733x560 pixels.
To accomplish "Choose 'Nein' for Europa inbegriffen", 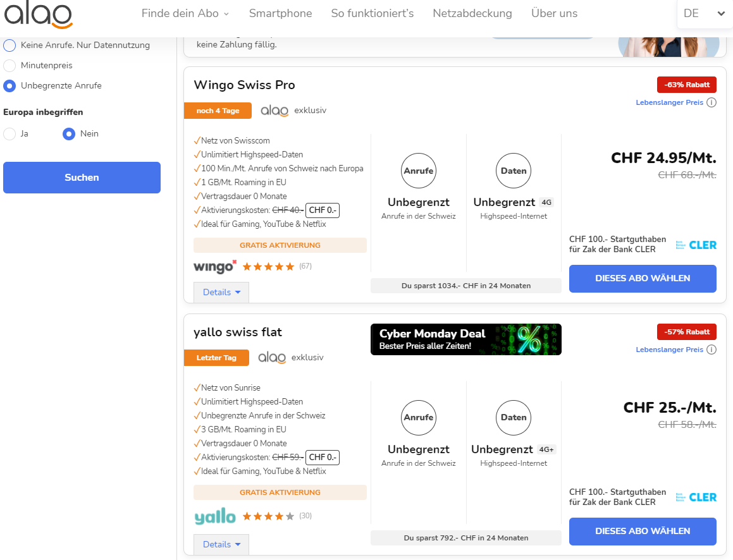I will (69, 134).
